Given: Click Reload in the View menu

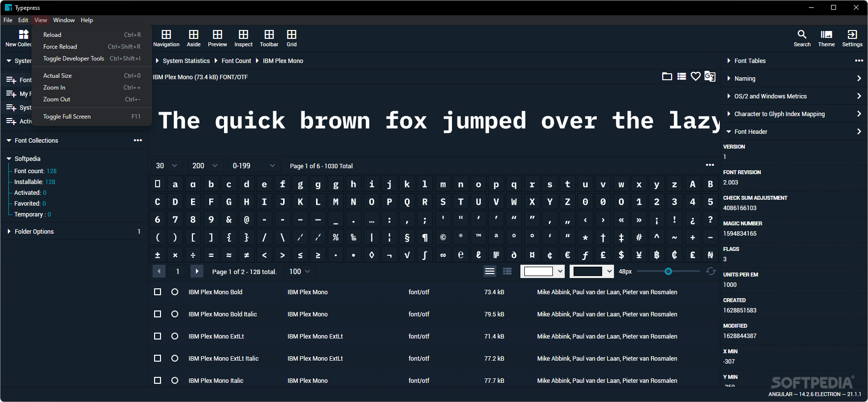Looking at the screenshot, I should click(x=92, y=34).
